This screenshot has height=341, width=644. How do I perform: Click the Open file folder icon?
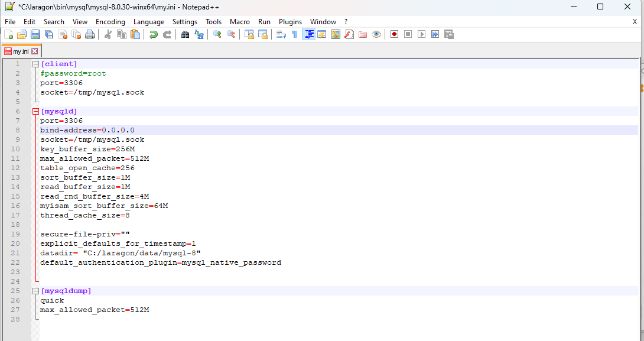pyautogui.click(x=22, y=34)
